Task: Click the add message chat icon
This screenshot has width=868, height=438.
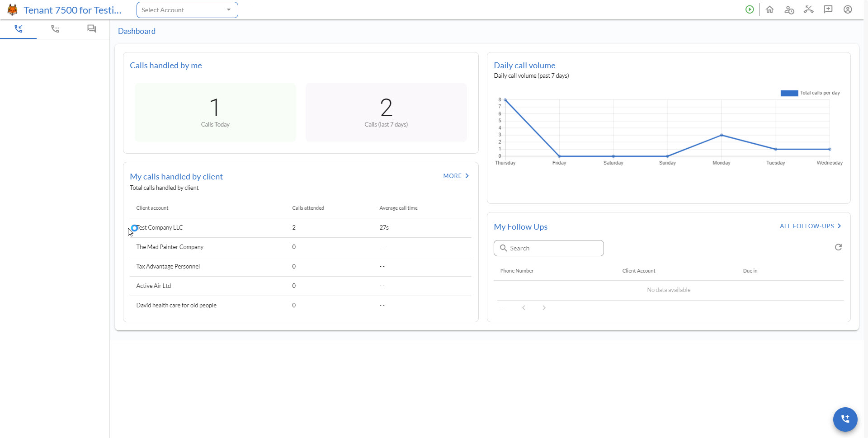Action: click(x=828, y=9)
